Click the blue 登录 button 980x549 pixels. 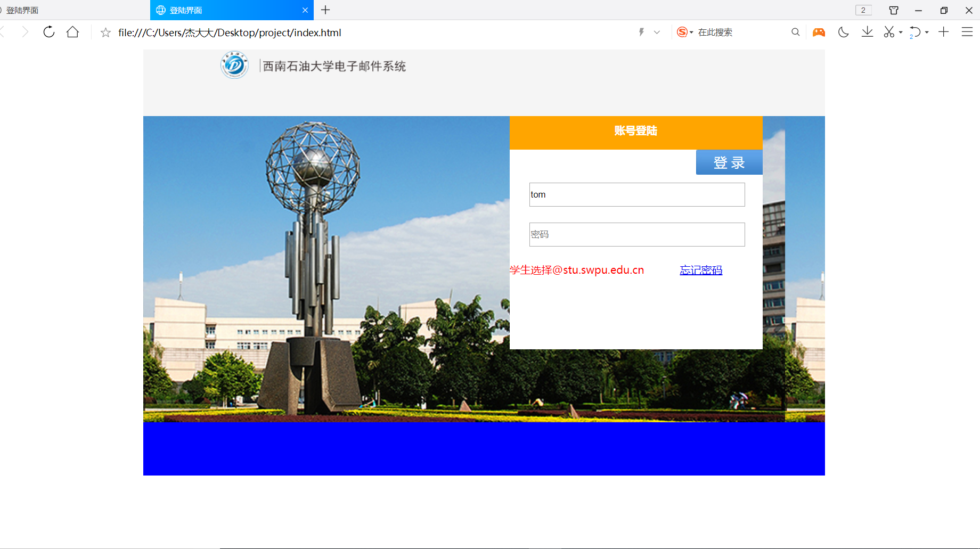[729, 162]
